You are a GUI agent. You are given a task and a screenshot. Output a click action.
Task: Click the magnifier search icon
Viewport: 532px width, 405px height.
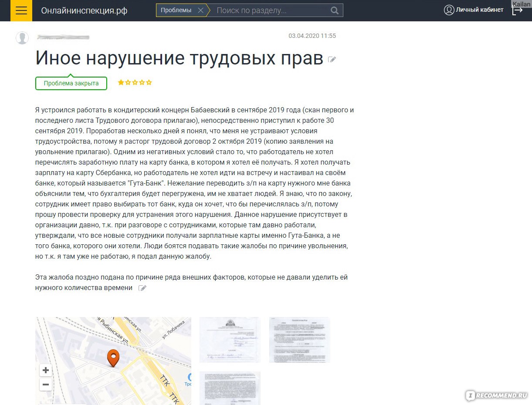pyautogui.click(x=335, y=10)
